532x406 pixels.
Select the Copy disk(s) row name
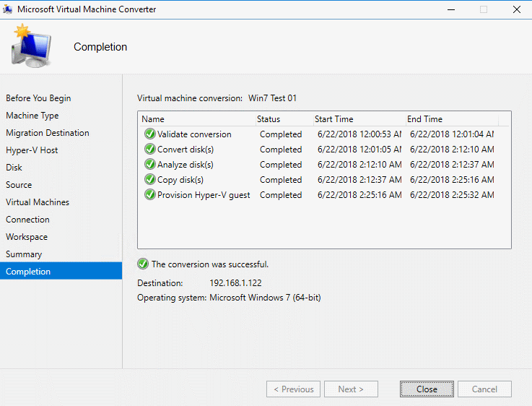[180, 180]
